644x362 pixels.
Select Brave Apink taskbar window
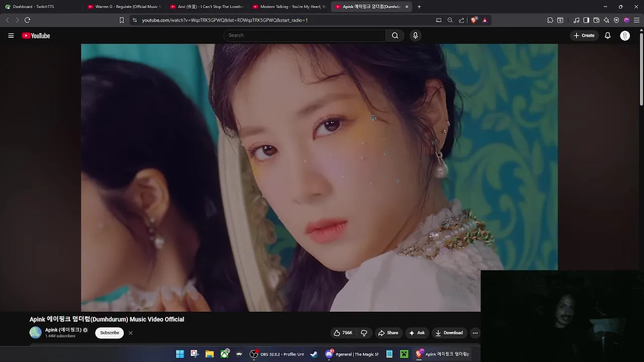pyautogui.click(x=442, y=354)
